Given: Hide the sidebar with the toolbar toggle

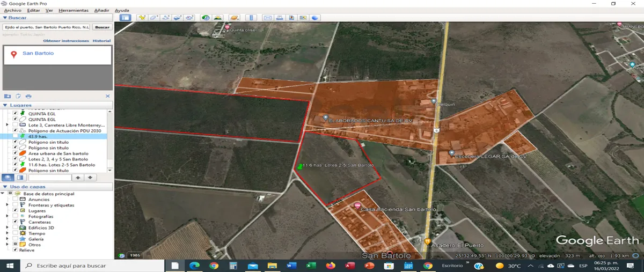Looking at the screenshot, I should point(125,18).
